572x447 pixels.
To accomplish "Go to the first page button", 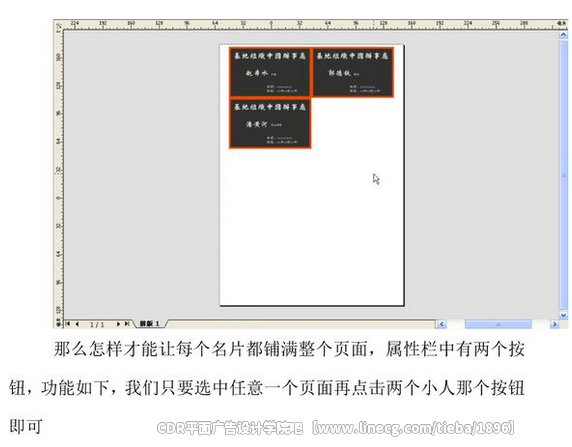I will click(x=68, y=324).
